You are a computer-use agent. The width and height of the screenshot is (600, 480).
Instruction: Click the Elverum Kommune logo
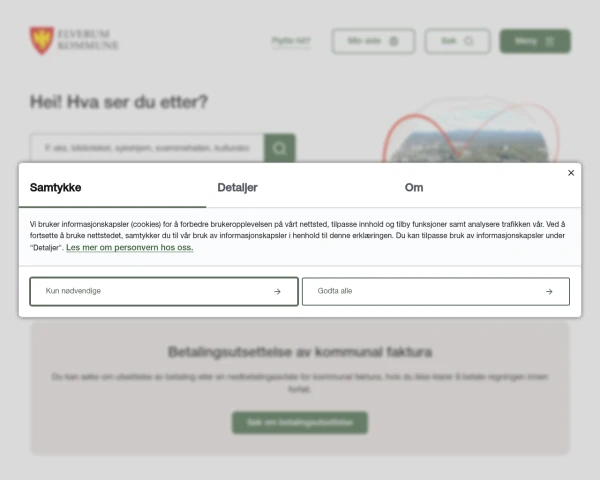tap(74, 40)
